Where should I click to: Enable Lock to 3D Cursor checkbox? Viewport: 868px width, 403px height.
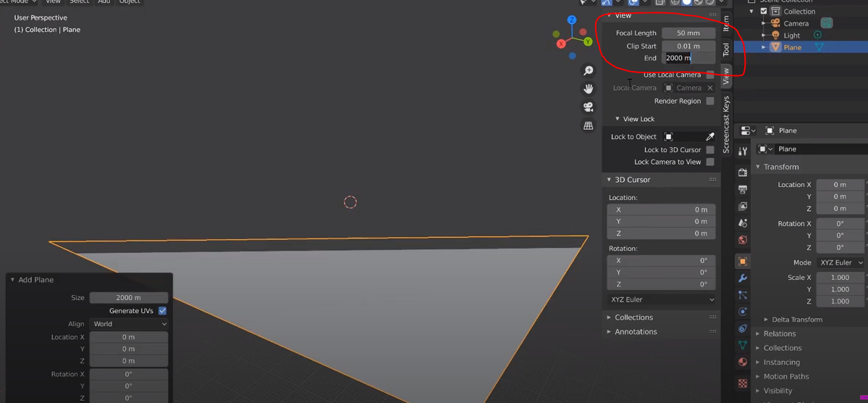coord(710,149)
